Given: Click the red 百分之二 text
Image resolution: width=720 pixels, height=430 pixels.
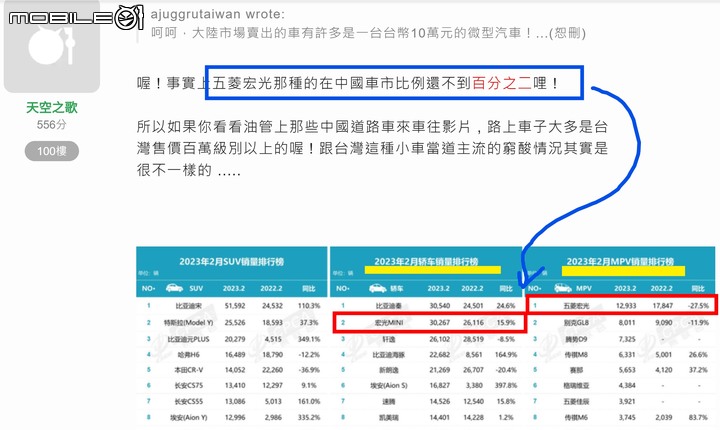Looking at the screenshot, I should pos(502,83).
